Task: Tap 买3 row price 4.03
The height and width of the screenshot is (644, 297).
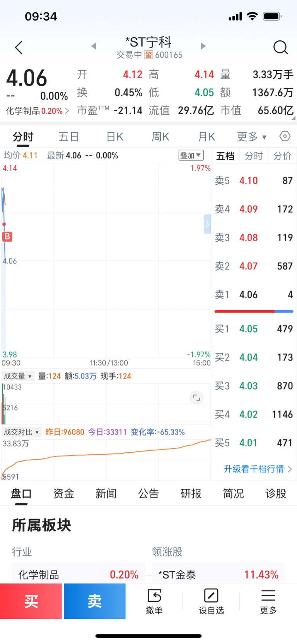Action: pos(248,386)
